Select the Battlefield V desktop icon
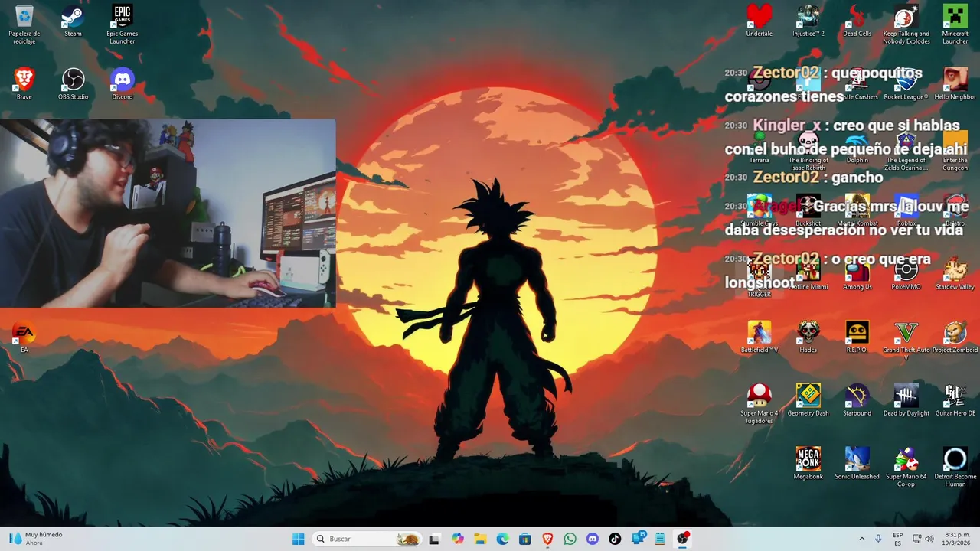Viewport: 980px width, 551px height. (759, 337)
